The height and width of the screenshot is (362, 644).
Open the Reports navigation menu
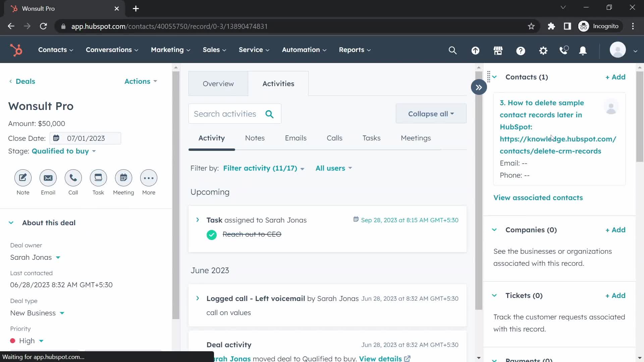(355, 50)
